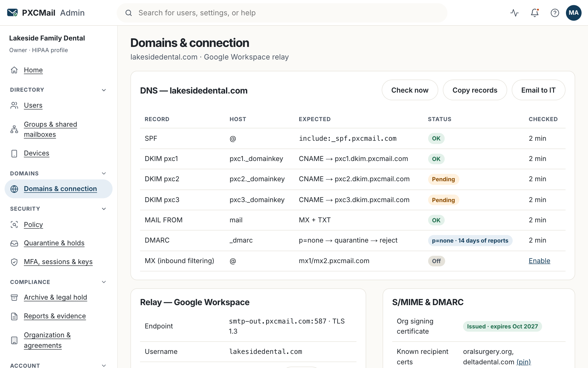Open notifications bell icon
The height and width of the screenshot is (368, 588).
pos(535,13)
